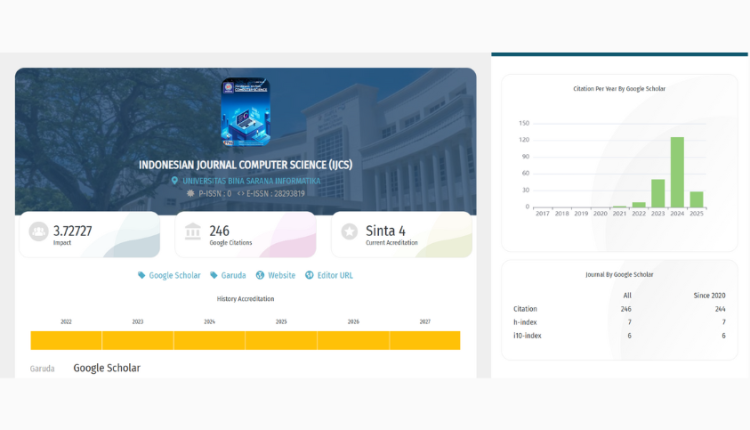
Task: Click the 2024 year label on chart axis
Action: pos(677,214)
